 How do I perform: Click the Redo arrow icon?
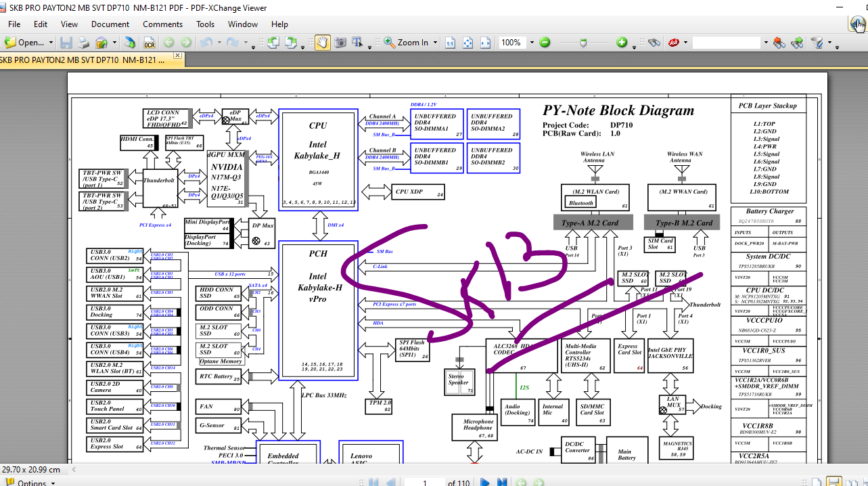[232, 43]
